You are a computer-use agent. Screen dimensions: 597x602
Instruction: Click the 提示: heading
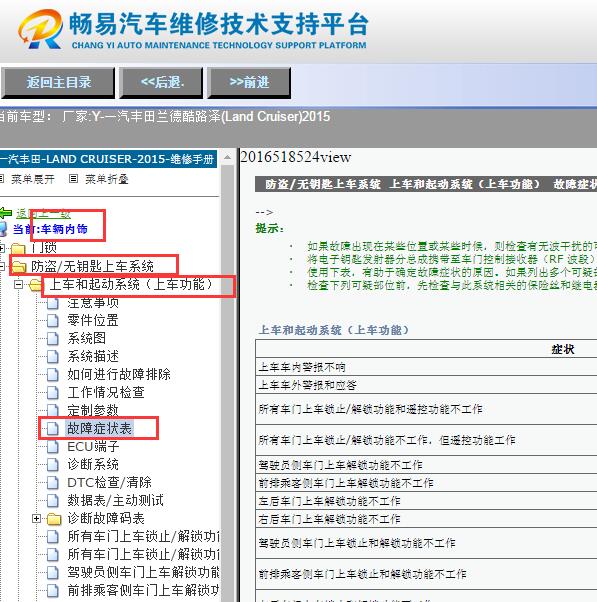270,228
